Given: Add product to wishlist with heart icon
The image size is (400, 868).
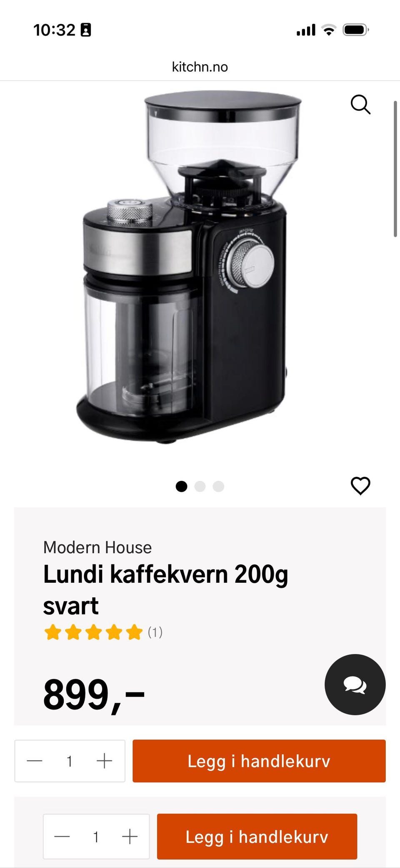Looking at the screenshot, I should pos(360,486).
